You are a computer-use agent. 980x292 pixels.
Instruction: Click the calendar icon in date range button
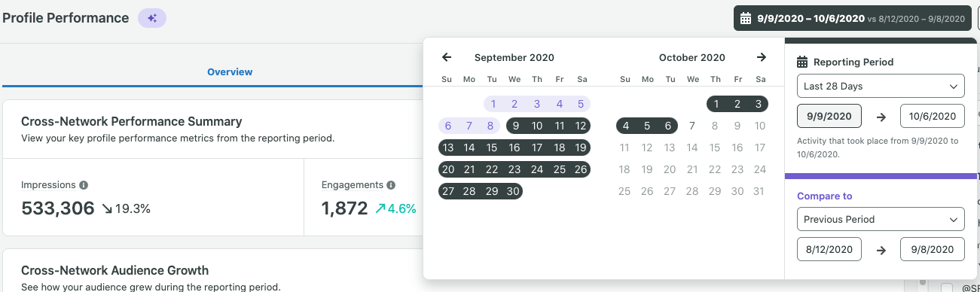746,19
